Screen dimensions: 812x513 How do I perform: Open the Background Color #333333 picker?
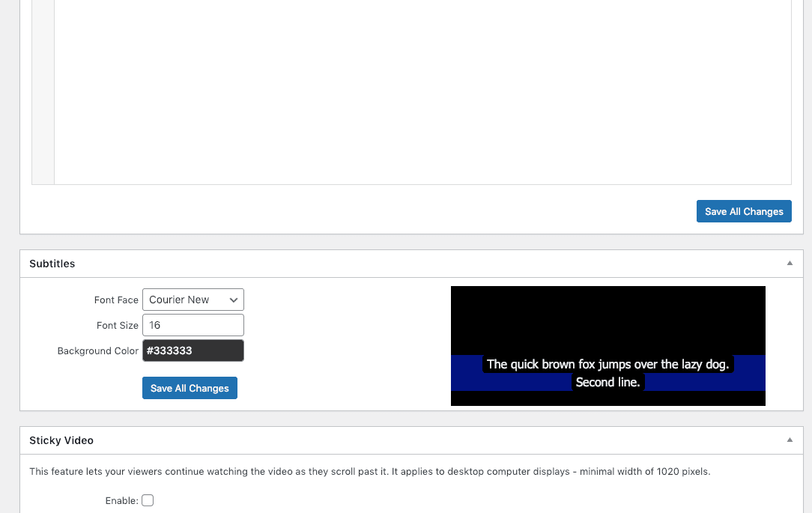tap(193, 350)
